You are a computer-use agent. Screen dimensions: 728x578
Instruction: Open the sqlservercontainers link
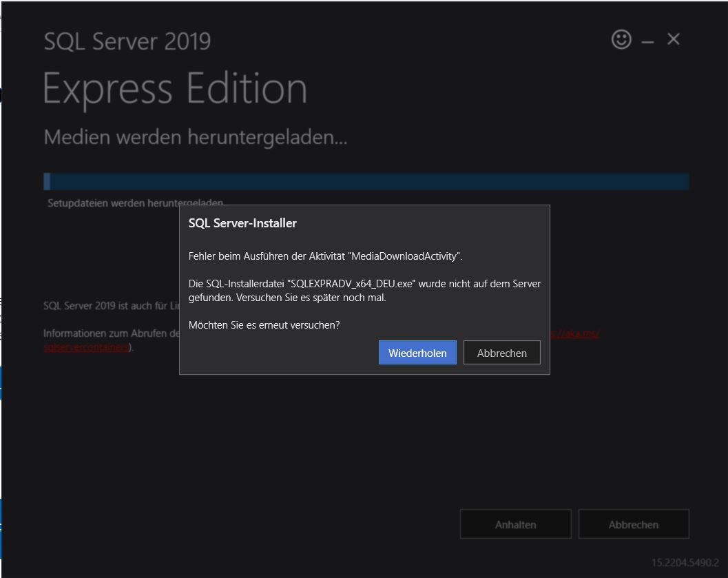pyautogui.click(x=86, y=347)
